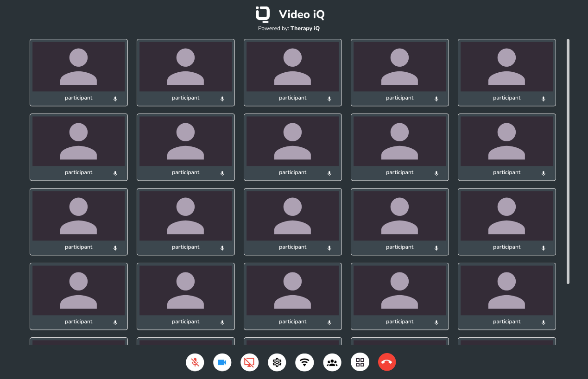This screenshot has height=379, width=588.
Task: Turn off your camera
Action: tap(222, 362)
